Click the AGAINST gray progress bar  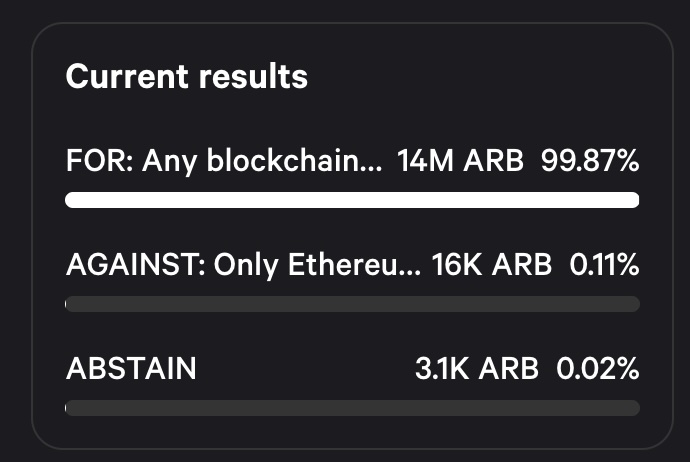point(352,304)
